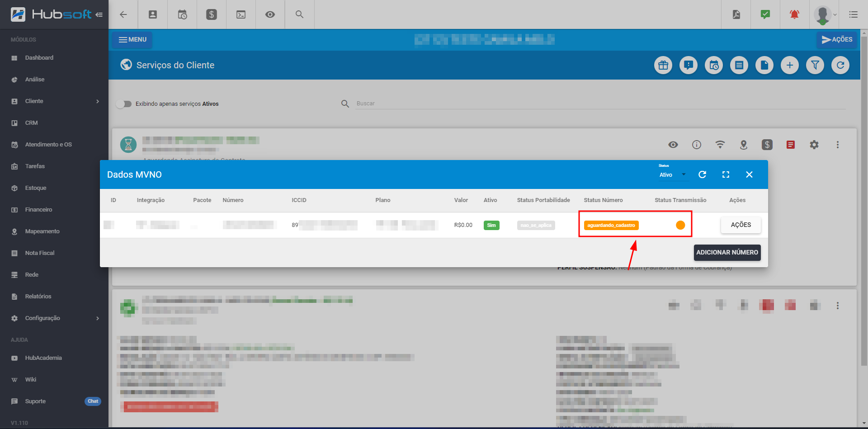This screenshot has height=429, width=868.
Task: Expand the Configuração sidebar submenu
Action: [x=54, y=318]
